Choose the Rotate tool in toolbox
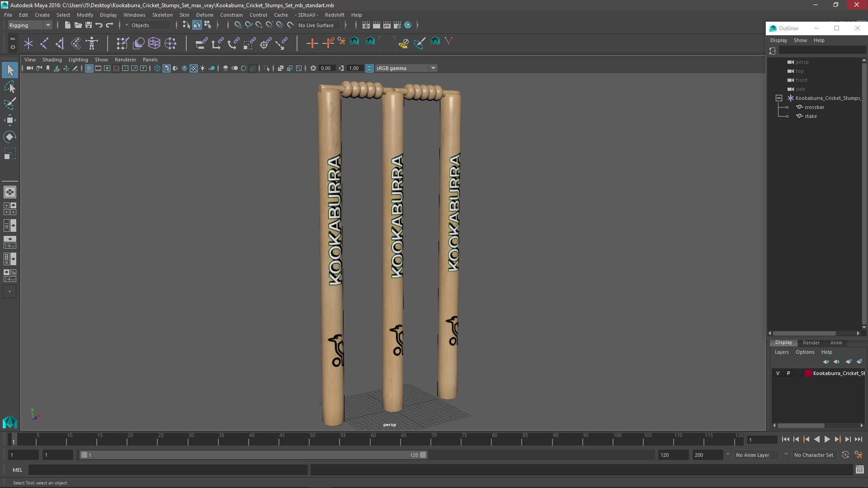Viewport: 868px width, 488px height. click(x=10, y=137)
